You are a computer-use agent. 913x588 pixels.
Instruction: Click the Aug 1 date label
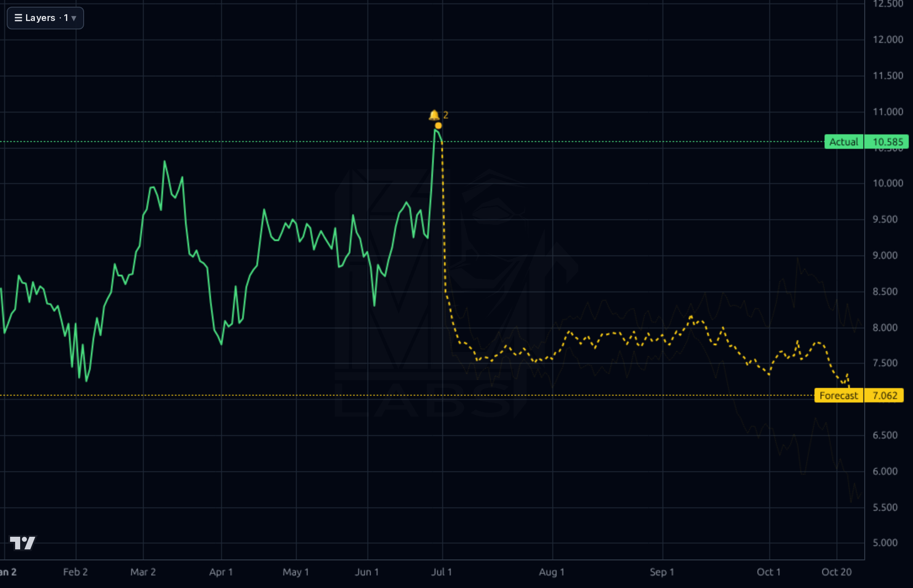pyautogui.click(x=551, y=572)
